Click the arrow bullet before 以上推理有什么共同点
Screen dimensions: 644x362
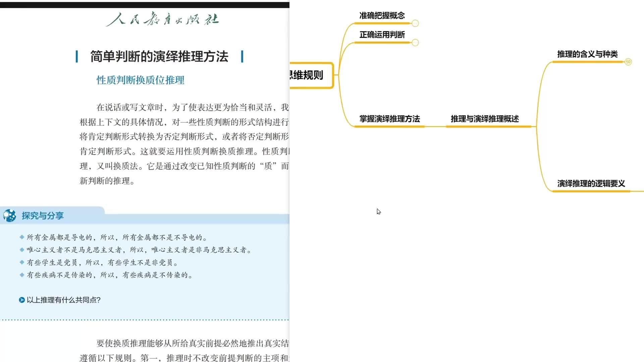click(x=22, y=300)
